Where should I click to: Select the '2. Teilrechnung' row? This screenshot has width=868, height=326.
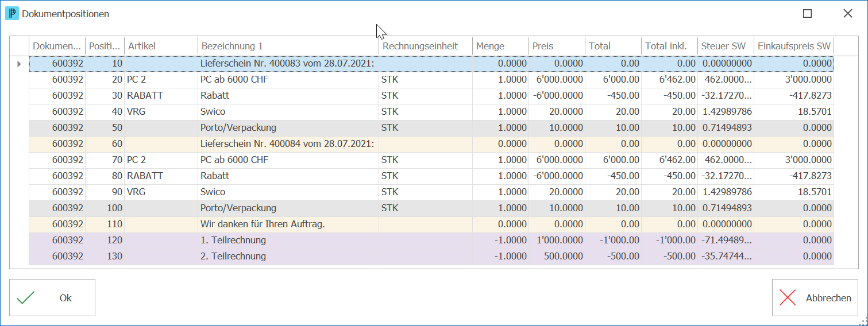(431, 256)
